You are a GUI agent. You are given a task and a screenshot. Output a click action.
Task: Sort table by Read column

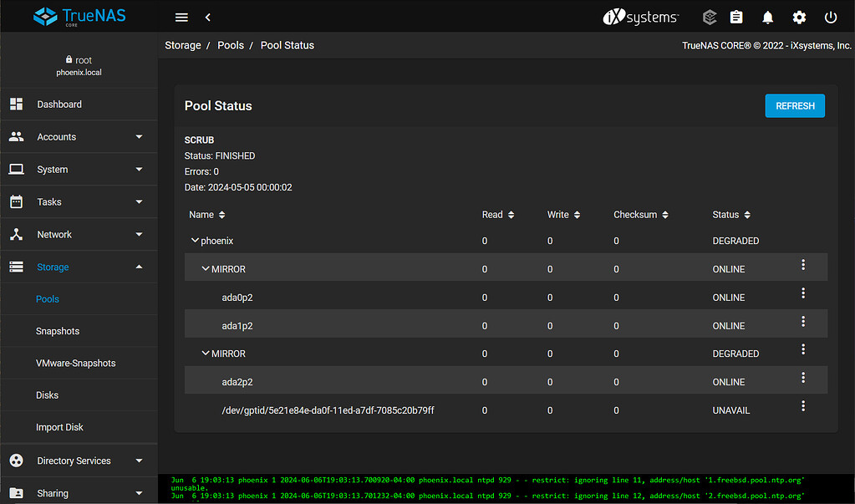498,215
